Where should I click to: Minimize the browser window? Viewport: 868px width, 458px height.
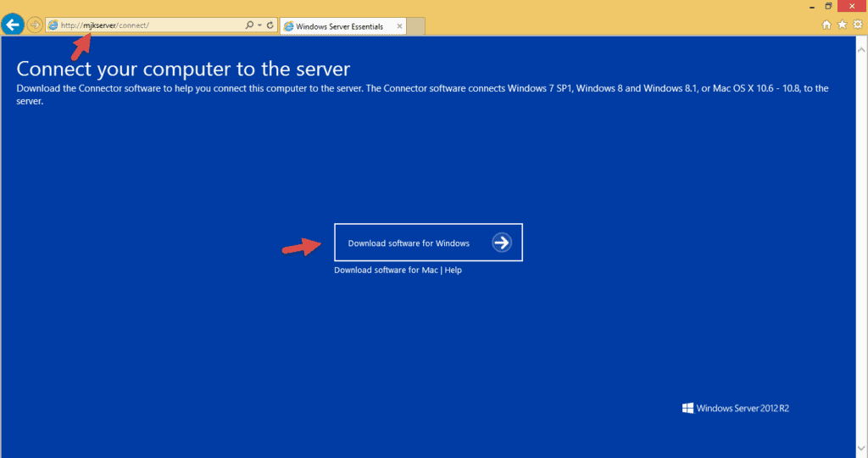[x=811, y=7]
